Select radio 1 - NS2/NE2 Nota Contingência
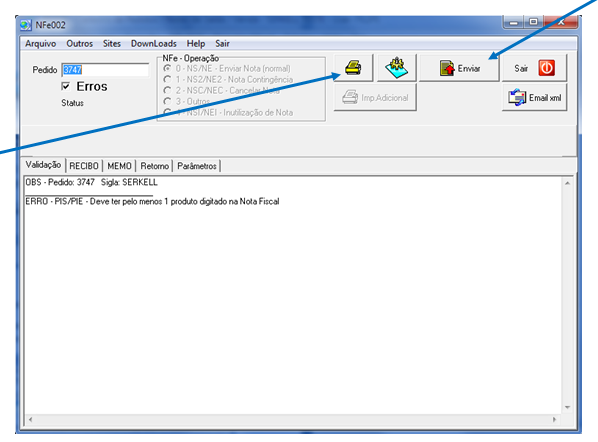This screenshot has height=442, width=598. (x=167, y=79)
